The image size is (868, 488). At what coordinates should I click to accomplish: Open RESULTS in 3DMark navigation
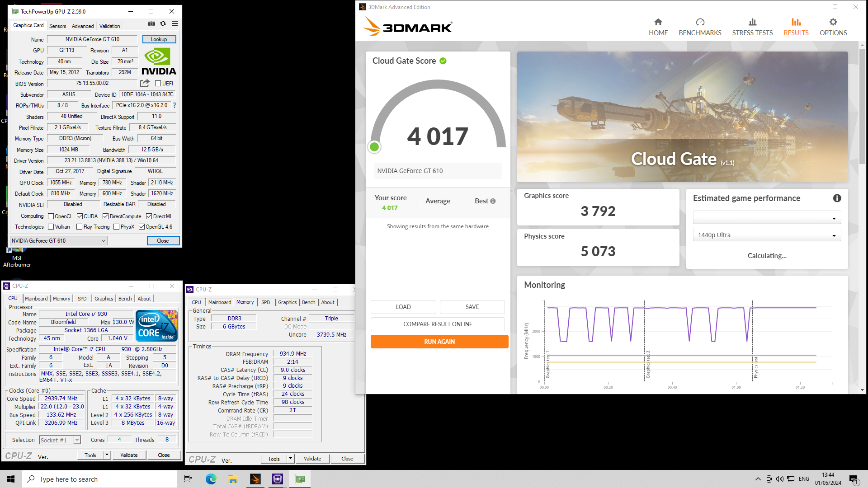(796, 27)
